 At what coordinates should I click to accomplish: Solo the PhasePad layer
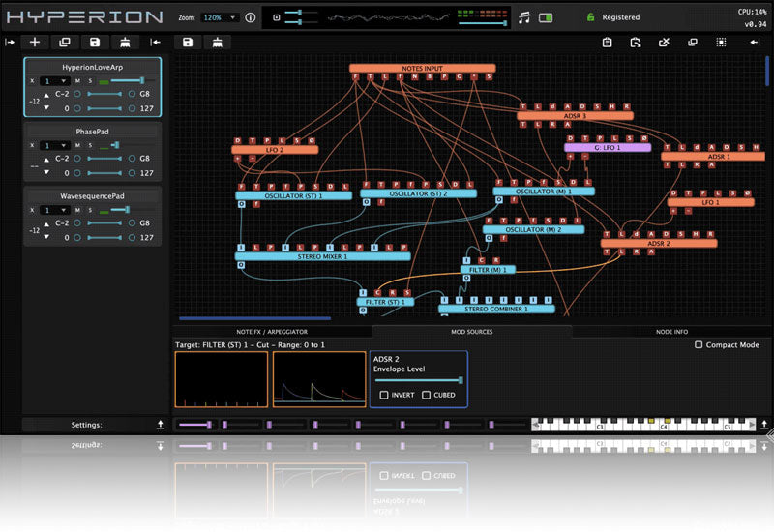click(90, 146)
